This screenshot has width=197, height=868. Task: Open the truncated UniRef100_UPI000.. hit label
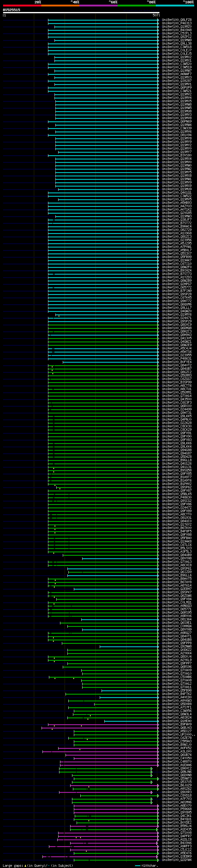(179, 734)
